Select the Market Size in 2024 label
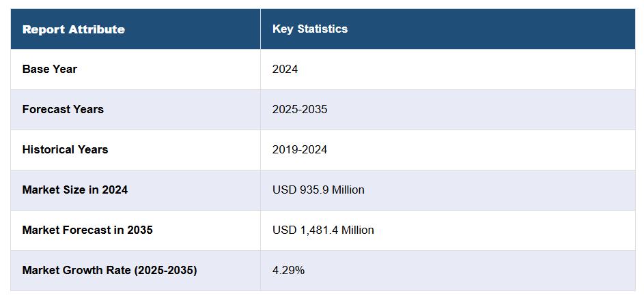 coord(75,190)
